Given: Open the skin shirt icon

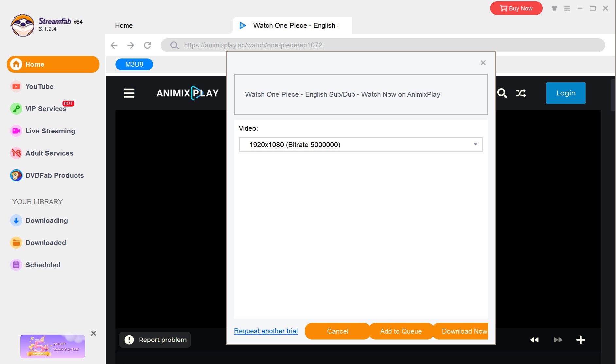Looking at the screenshot, I should tap(554, 8).
